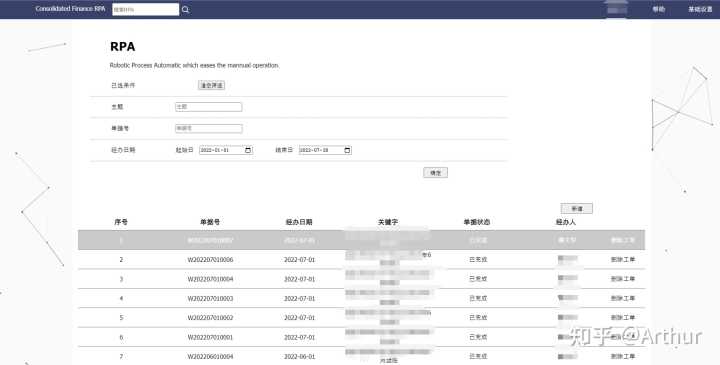
Task: Select document number W202206010004
Action: tap(210, 357)
